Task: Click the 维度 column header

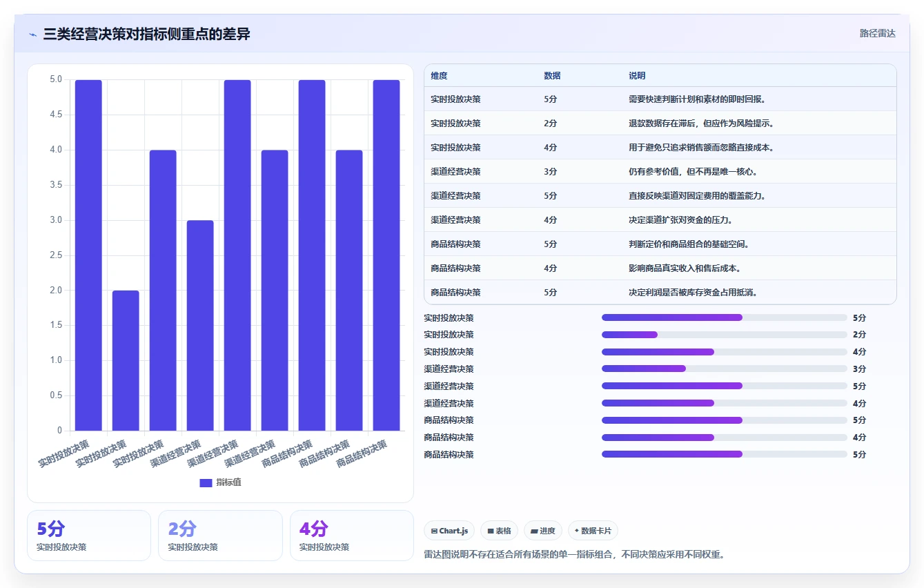Action: pyautogui.click(x=439, y=76)
